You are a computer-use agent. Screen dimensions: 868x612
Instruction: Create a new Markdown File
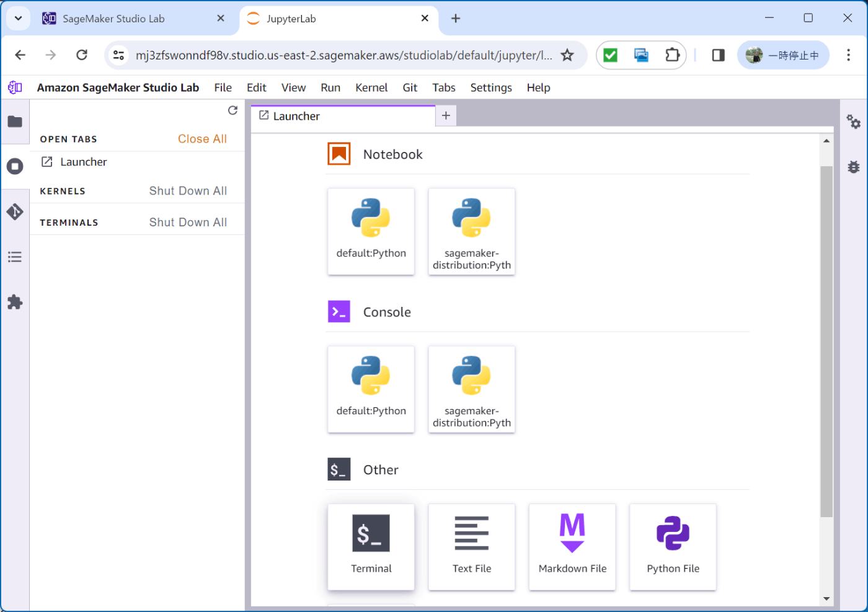[x=572, y=546]
